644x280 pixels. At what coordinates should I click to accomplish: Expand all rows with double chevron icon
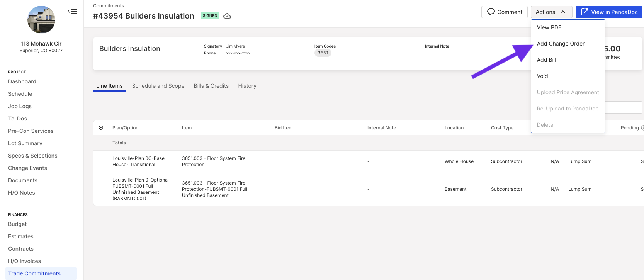pyautogui.click(x=101, y=128)
